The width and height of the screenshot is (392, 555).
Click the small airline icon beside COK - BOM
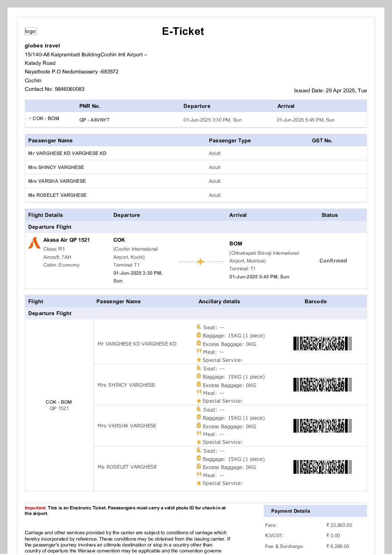30,119
